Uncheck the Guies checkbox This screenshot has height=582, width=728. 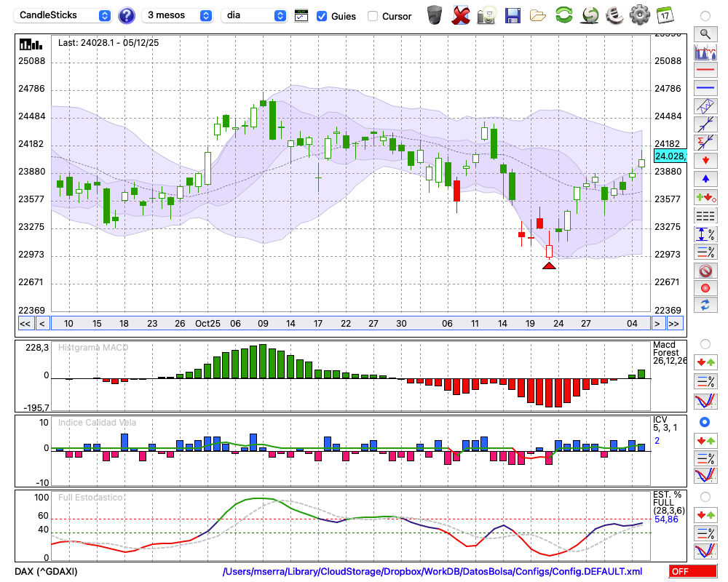click(321, 16)
